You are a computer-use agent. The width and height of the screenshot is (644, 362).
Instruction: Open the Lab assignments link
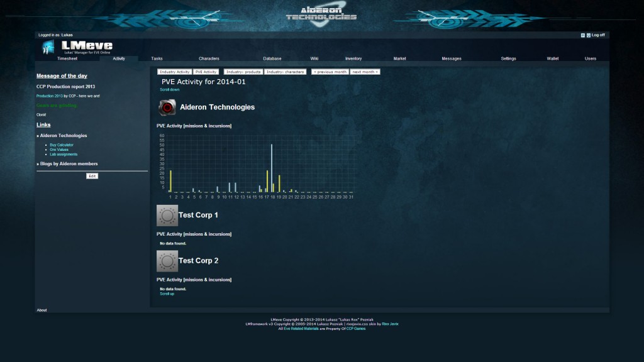pyautogui.click(x=64, y=155)
